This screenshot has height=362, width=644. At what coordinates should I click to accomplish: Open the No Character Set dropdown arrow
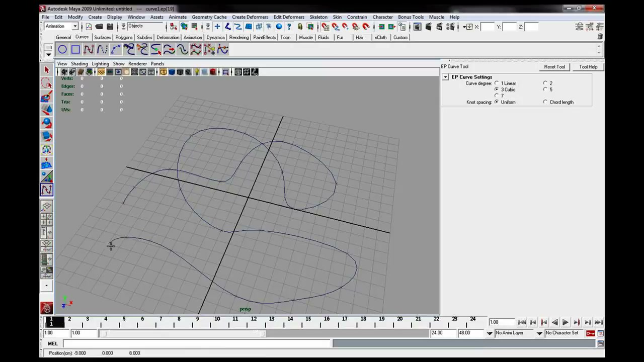[539, 333]
